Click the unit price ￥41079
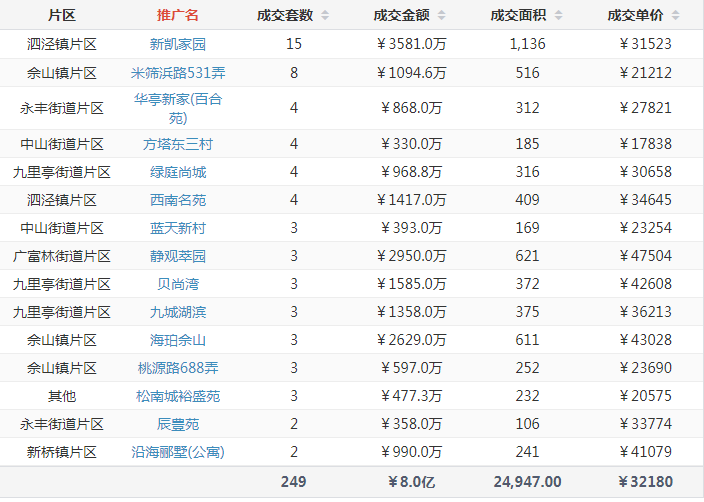Screen dimensions: 704x502 point(645,452)
